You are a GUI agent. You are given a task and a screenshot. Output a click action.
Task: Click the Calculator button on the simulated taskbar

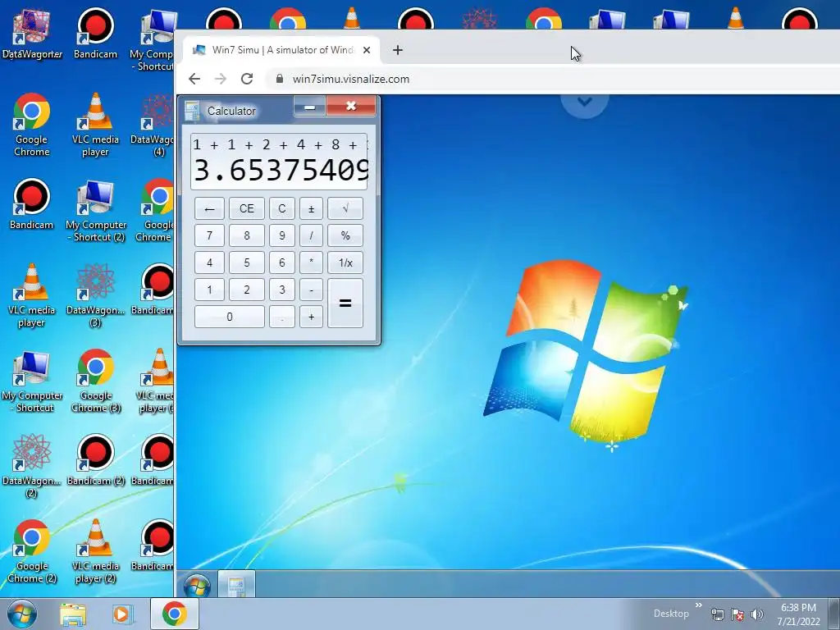pyautogui.click(x=236, y=585)
